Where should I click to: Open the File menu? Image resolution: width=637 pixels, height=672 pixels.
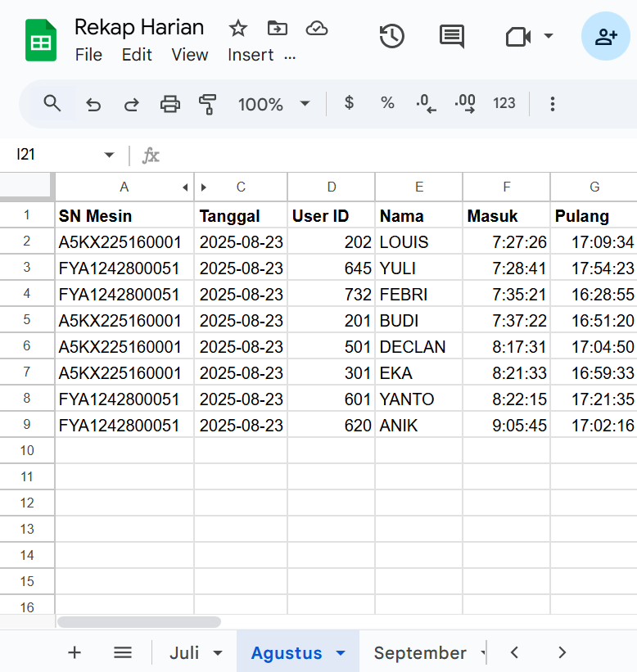(x=88, y=55)
